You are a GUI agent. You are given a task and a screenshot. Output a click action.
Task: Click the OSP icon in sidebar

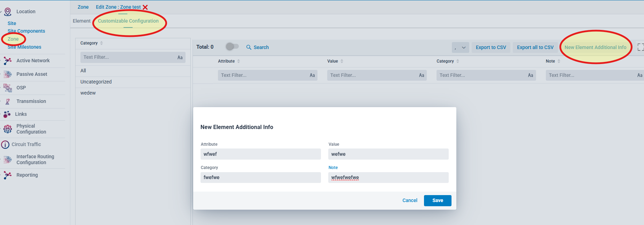(8, 88)
